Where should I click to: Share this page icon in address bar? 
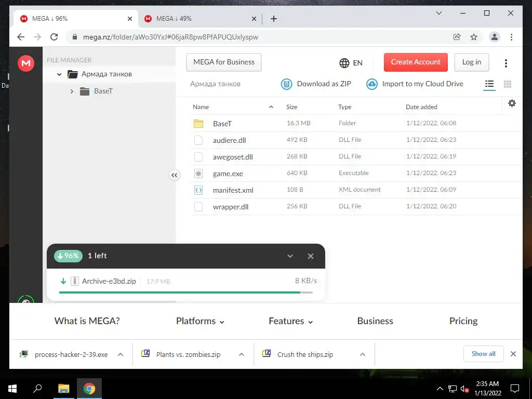pyautogui.click(x=457, y=37)
